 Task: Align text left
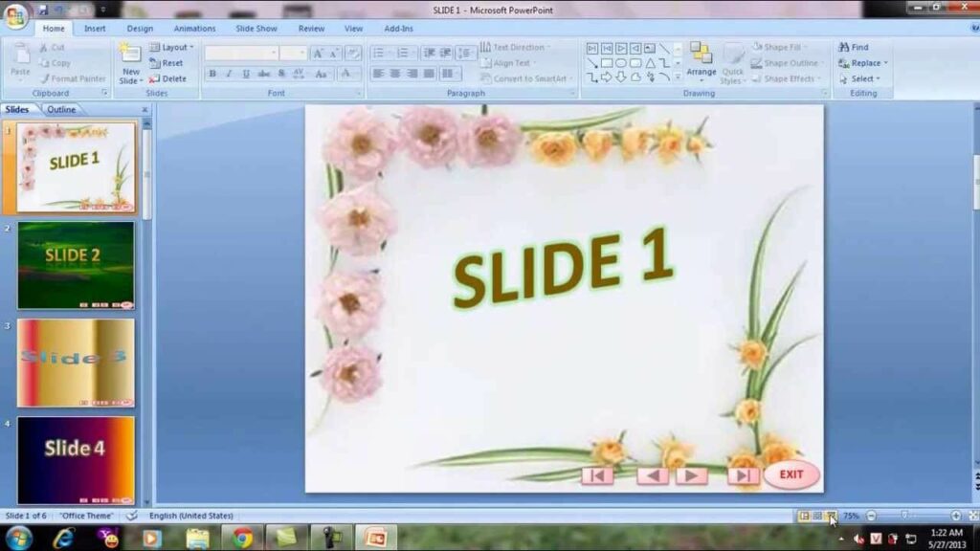coord(378,74)
